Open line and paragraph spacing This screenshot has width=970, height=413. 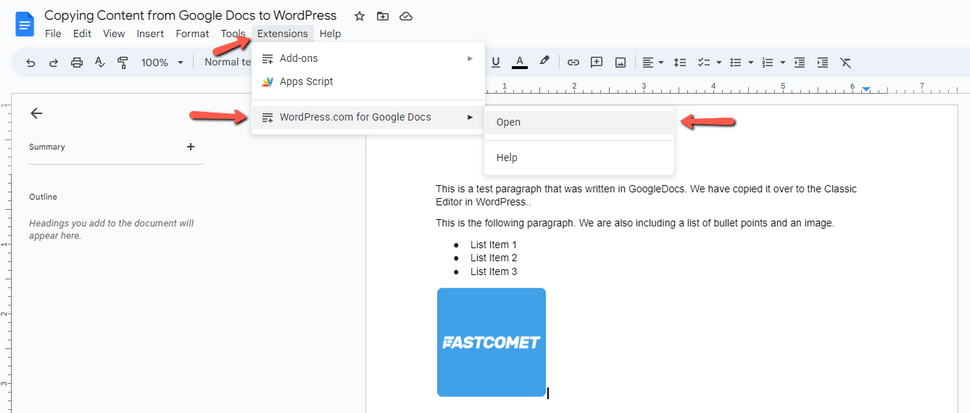click(680, 62)
